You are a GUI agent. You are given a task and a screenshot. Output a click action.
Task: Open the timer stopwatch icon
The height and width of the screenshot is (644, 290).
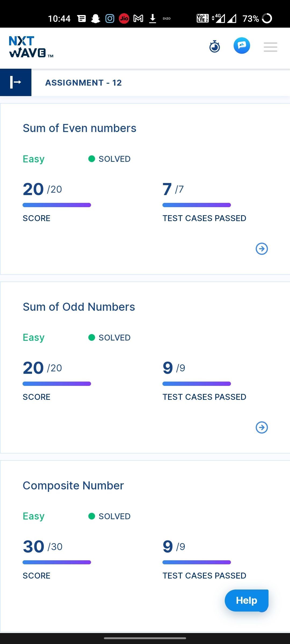click(215, 46)
